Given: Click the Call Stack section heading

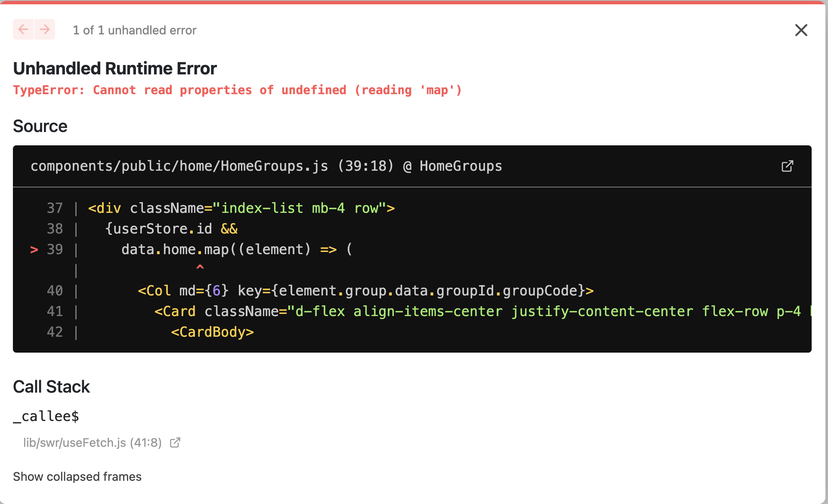Looking at the screenshot, I should point(51,387).
